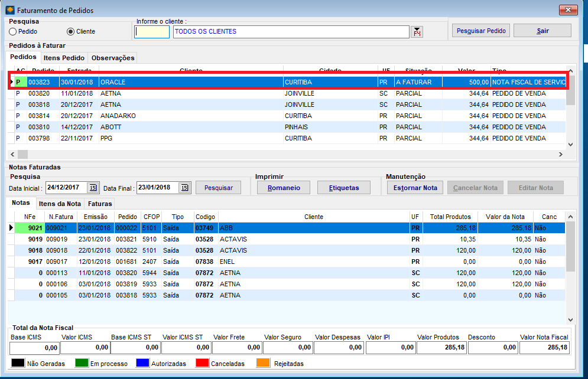Click the pedidos grid scroll-right arrow
The height and width of the screenshot is (379, 588).
[561, 154]
